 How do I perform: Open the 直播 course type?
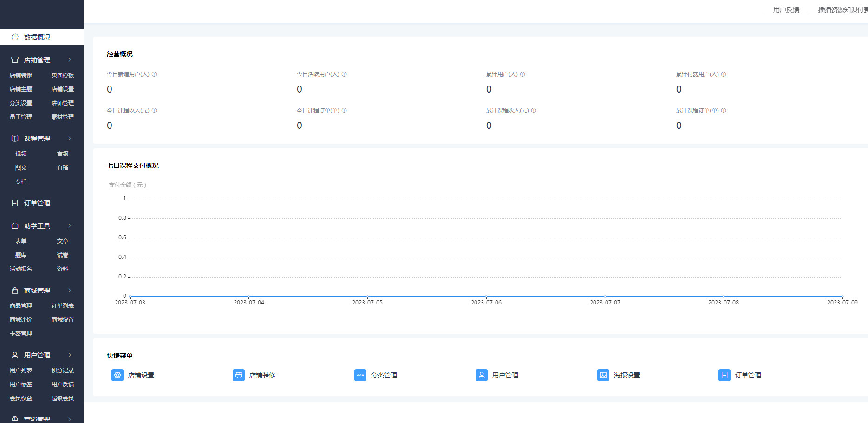pos(63,168)
